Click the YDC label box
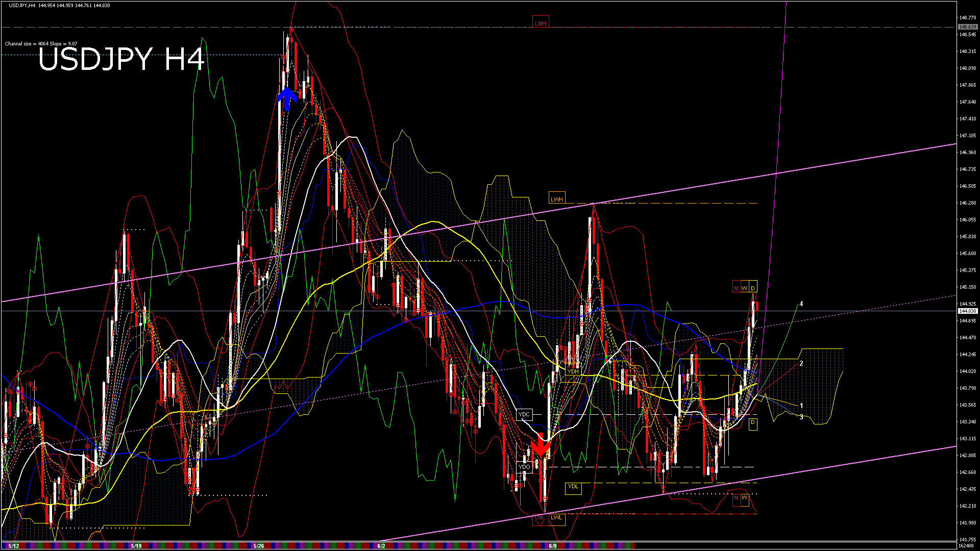Viewport: 980px width, 551px height. click(x=524, y=414)
